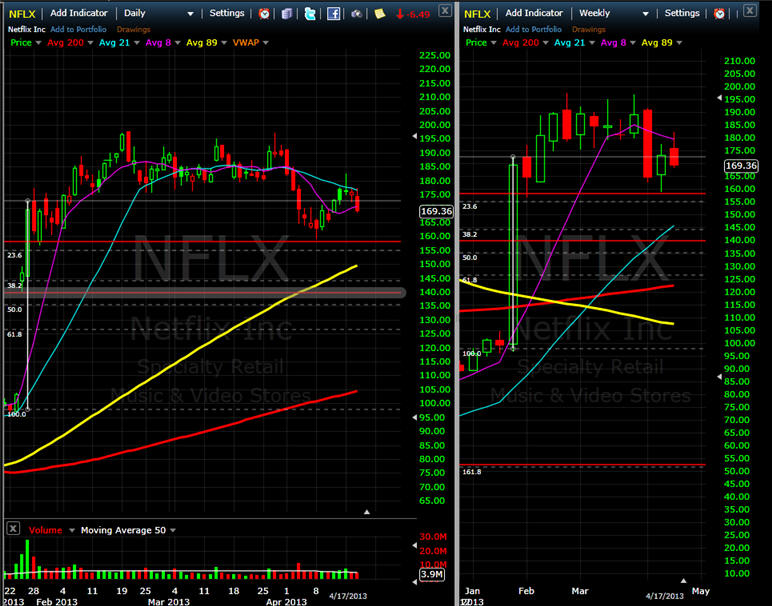
Task: Click the small up triangle below Weekly chart
Action: tap(683, 581)
